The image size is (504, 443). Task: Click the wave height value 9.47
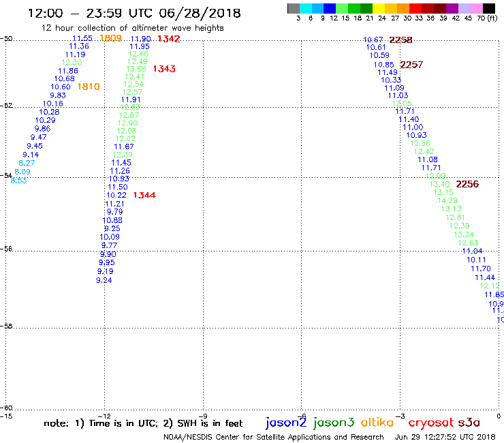coord(39,137)
